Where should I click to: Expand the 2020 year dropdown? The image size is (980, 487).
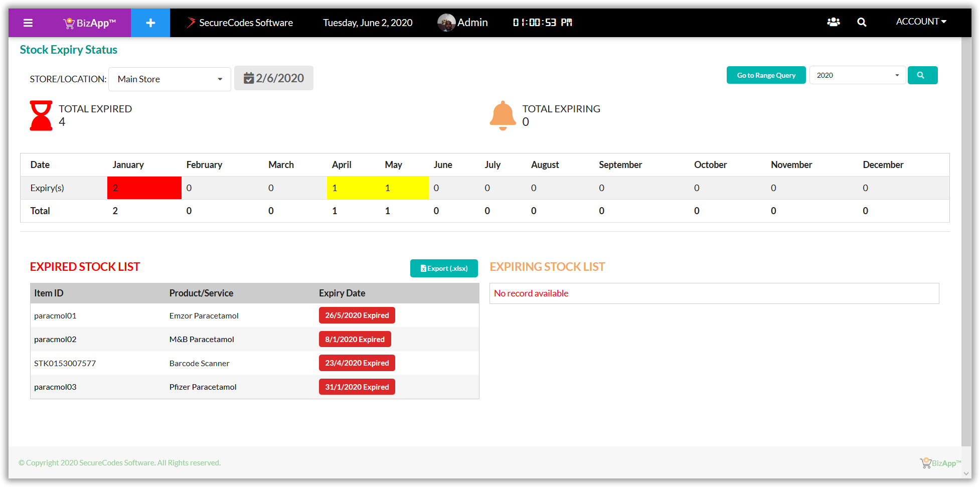coord(857,75)
